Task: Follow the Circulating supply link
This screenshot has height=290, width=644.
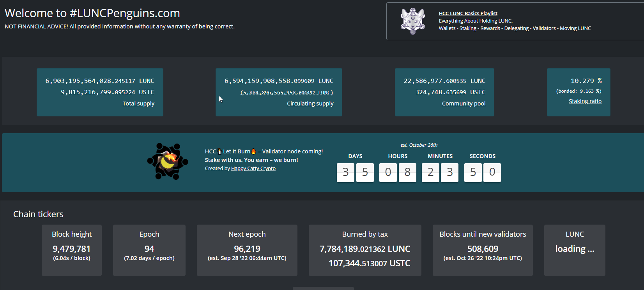Action: [310, 104]
